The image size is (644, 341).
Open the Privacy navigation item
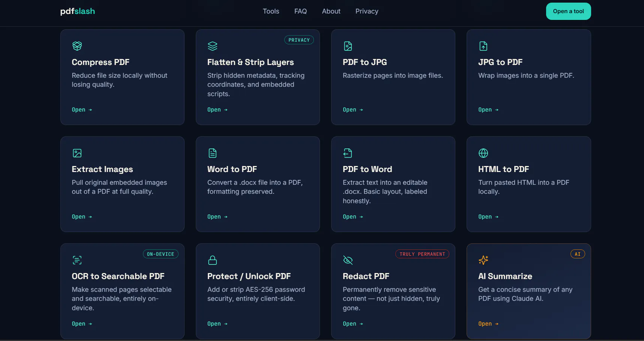(367, 11)
